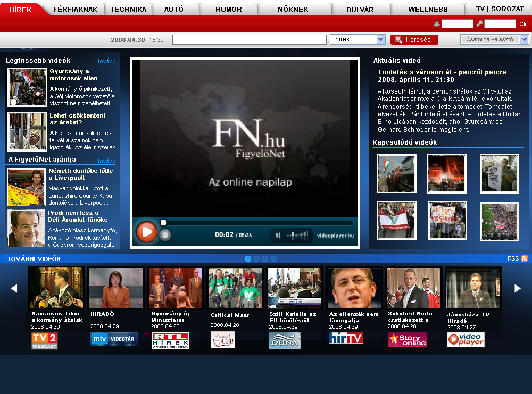The height and width of the screenshot is (394, 532).
Task: Select the second carousel page dot
Action: pyautogui.click(x=256, y=259)
